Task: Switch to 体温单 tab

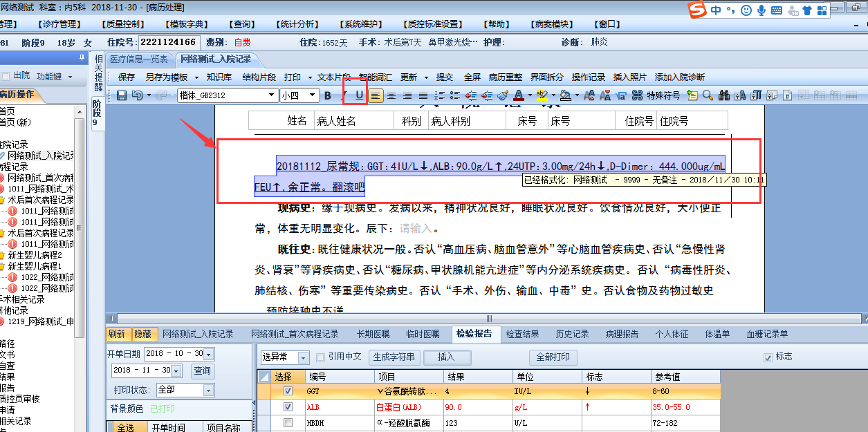Action: pos(717,335)
